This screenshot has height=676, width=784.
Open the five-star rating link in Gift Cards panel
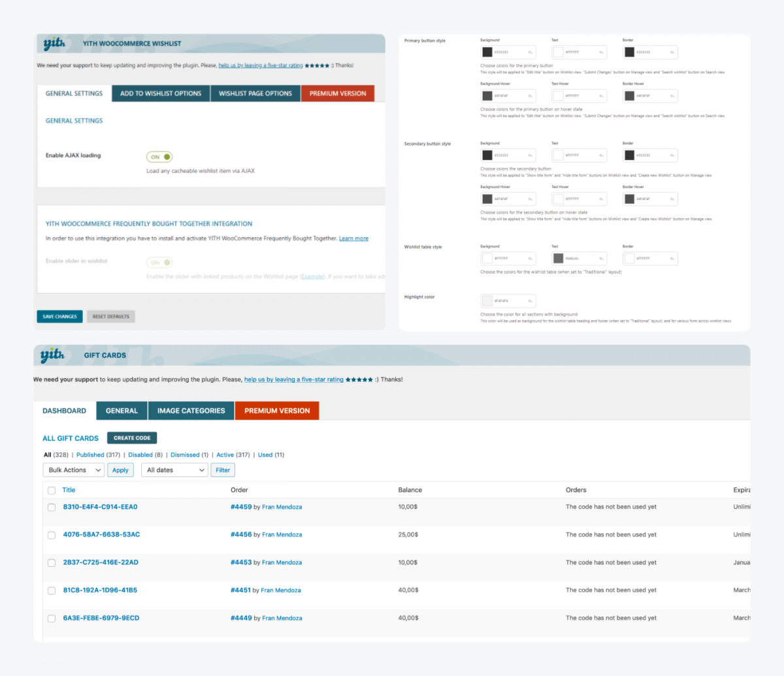click(x=294, y=379)
